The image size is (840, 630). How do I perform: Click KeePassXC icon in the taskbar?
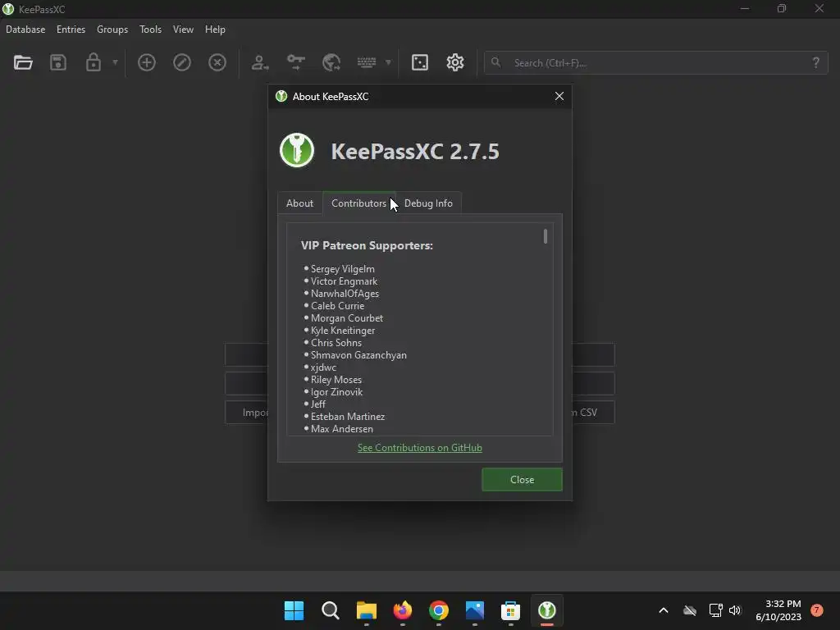click(547, 610)
